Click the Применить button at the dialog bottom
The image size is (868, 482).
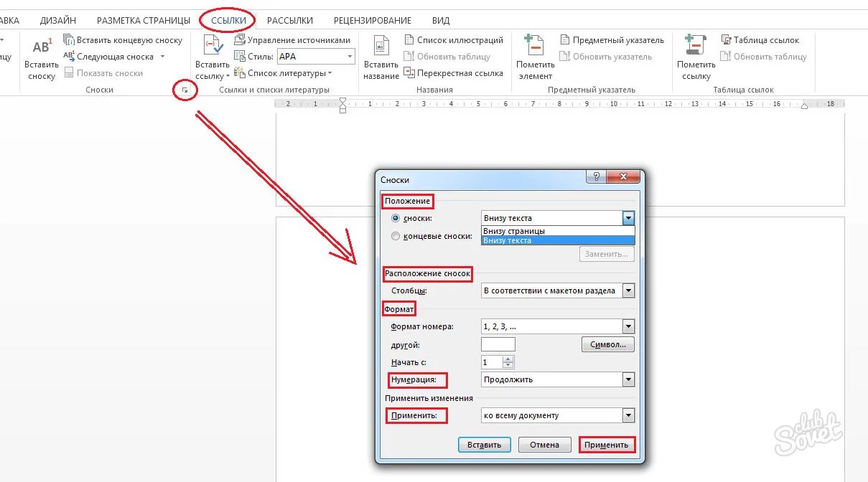tap(607, 445)
